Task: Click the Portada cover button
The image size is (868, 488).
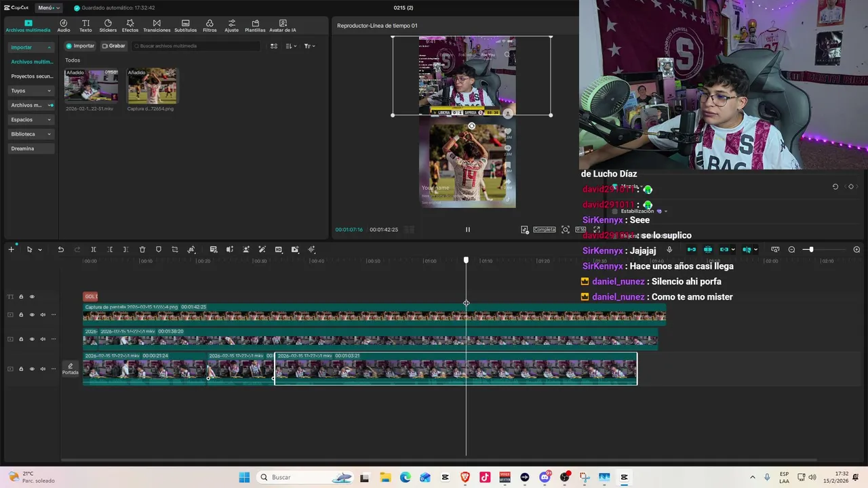Action: pos(71,369)
